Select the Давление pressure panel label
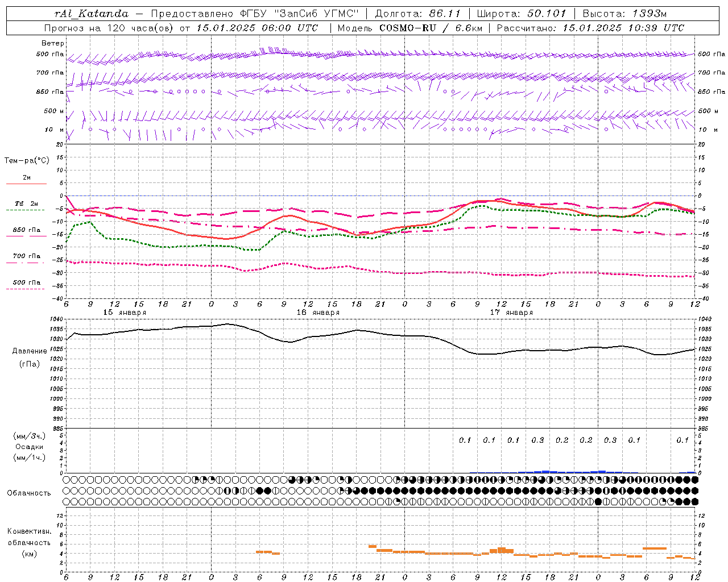This screenshot has height=582, width=728. [30, 351]
